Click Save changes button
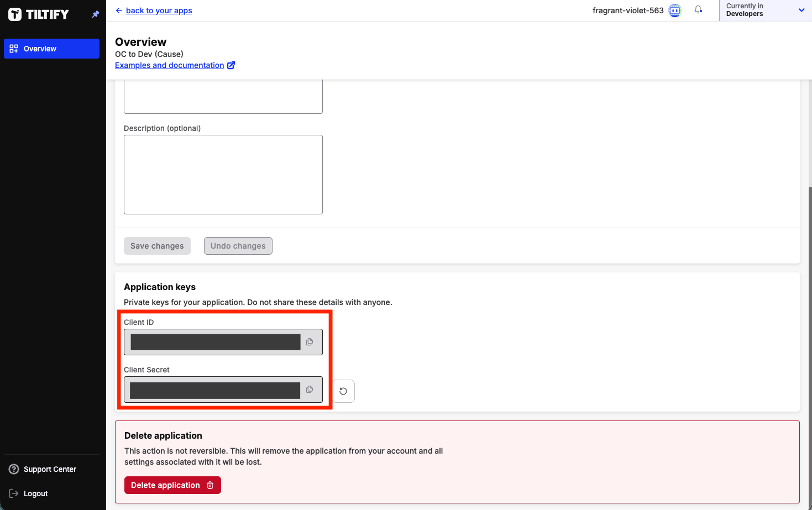 pos(157,246)
